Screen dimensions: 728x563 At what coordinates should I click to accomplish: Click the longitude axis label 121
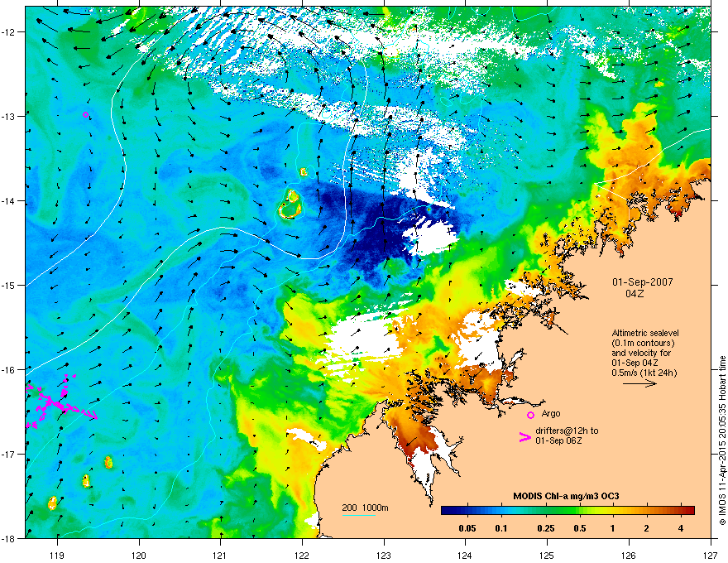coord(220,555)
